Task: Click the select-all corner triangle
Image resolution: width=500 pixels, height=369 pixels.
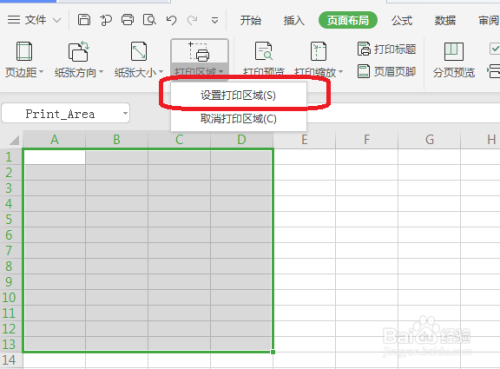Action: [x=14, y=140]
